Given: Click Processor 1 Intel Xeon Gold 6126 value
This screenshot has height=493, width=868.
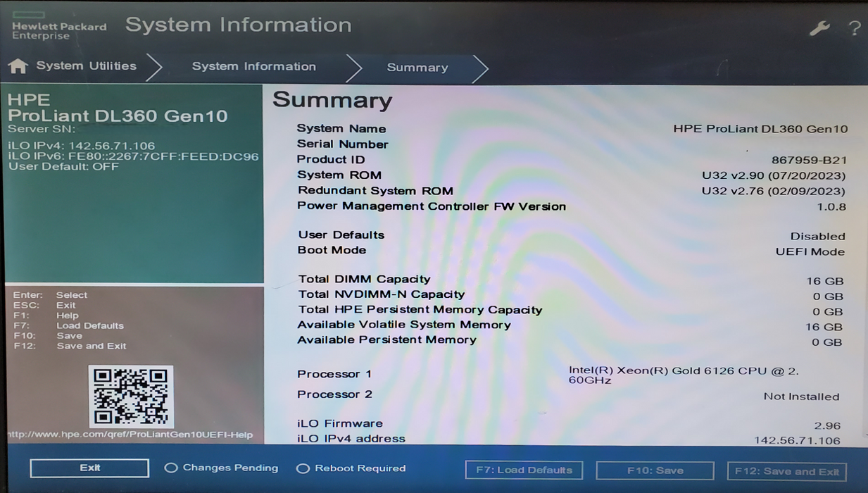Looking at the screenshot, I should [684, 375].
